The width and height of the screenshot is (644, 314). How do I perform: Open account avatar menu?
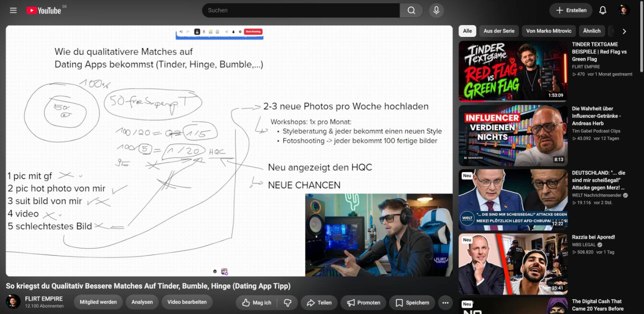point(624,10)
